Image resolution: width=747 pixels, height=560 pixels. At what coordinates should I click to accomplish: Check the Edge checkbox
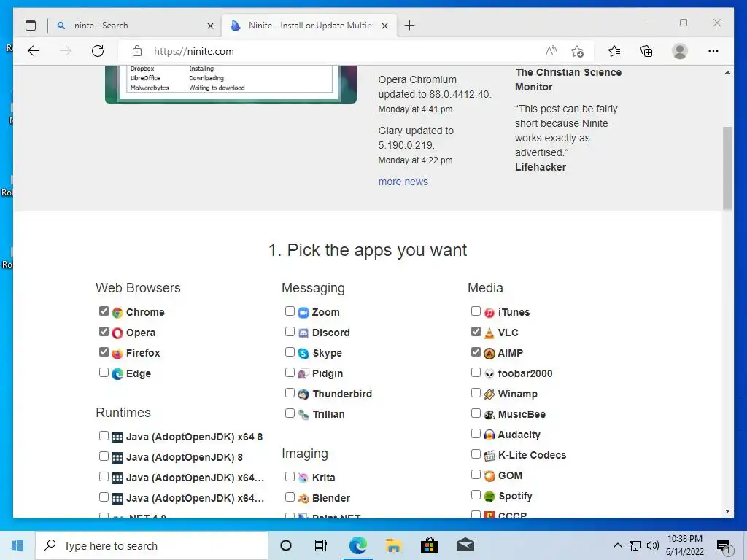pyautogui.click(x=104, y=373)
